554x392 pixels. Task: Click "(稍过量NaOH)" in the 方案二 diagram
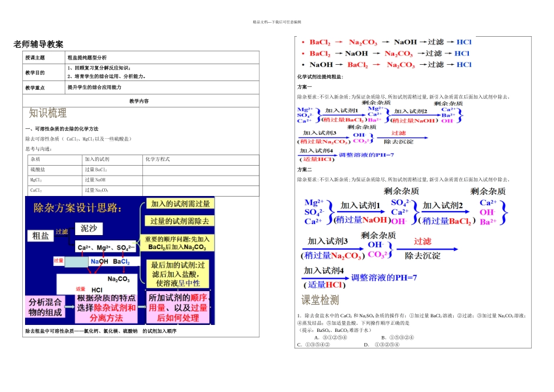pos(362,220)
